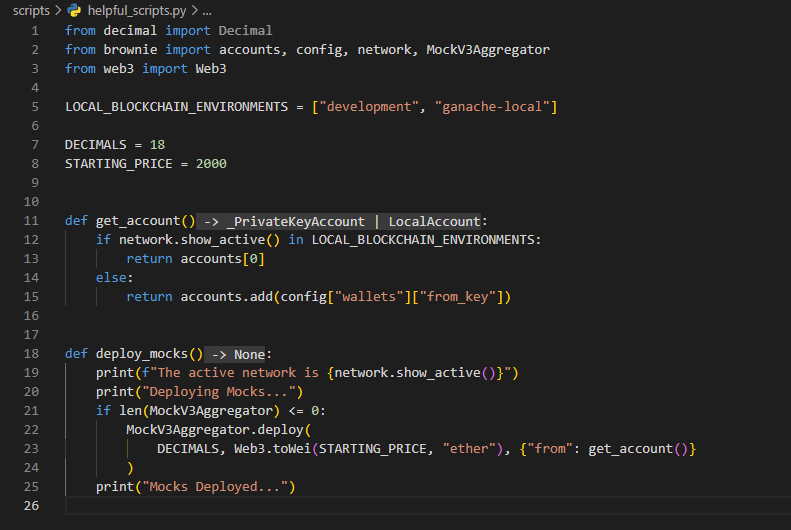Click 'MockV3Aggregator' in brownie import line

coord(488,50)
